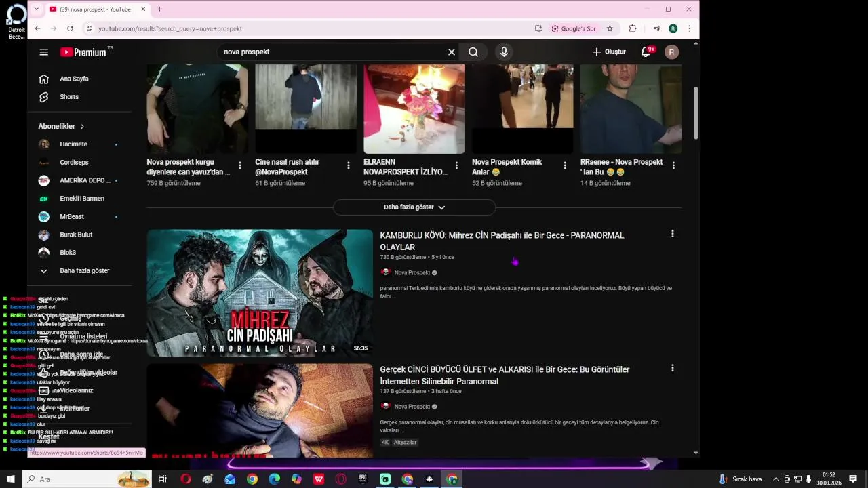Play the CİNCİ BÜYÜCÜ ÜLFET thumbnail
Viewport: 868px width, 488px height.
(260, 411)
